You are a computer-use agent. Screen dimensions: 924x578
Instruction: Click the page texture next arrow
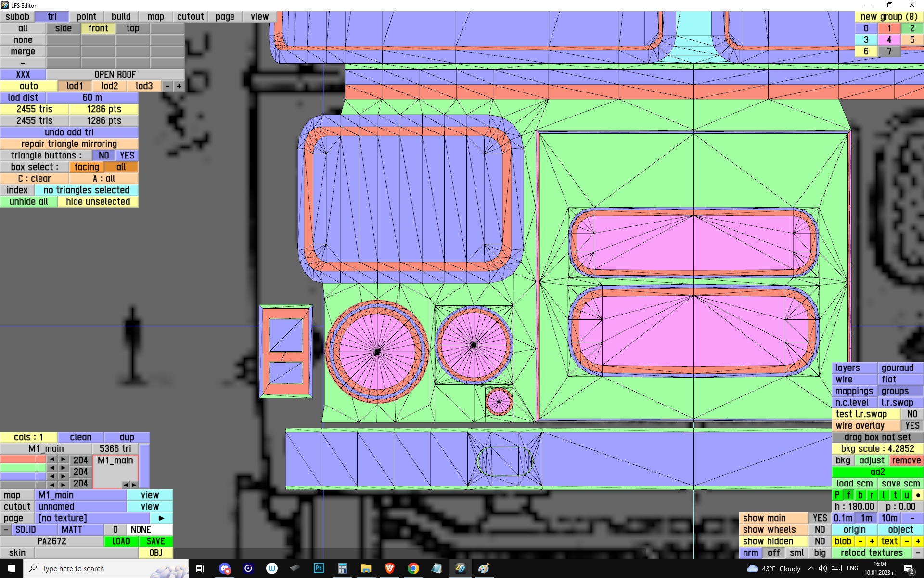[x=161, y=518]
